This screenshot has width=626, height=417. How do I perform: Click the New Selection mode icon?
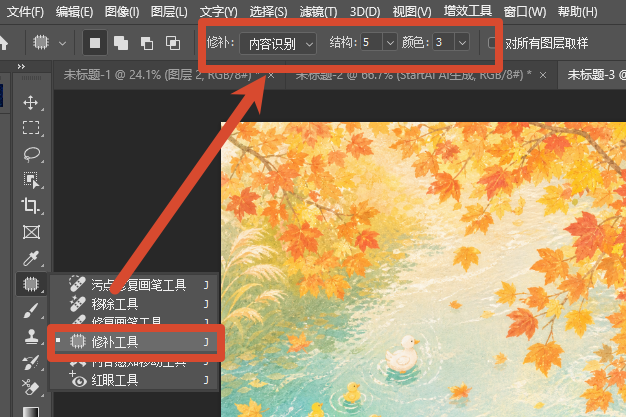pyautogui.click(x=95, y=43)
